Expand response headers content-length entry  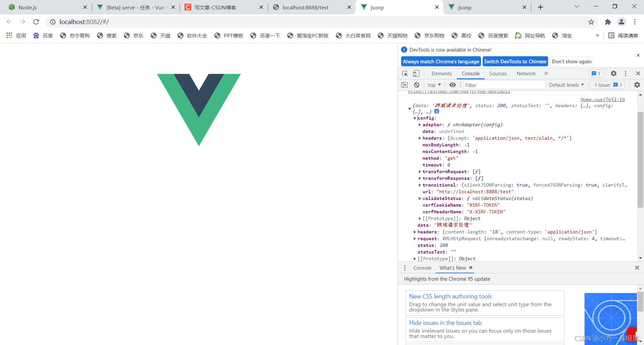coord(415,232)
